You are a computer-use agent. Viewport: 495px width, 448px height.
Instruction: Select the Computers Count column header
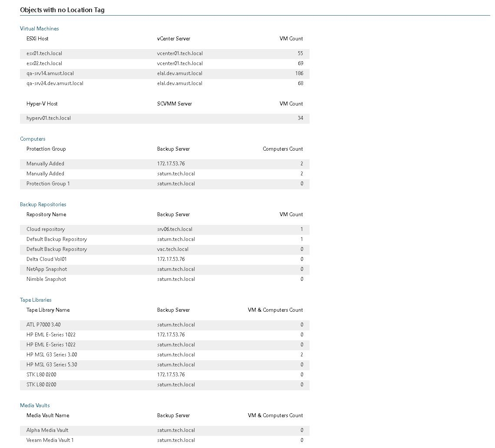coord(283,149)
